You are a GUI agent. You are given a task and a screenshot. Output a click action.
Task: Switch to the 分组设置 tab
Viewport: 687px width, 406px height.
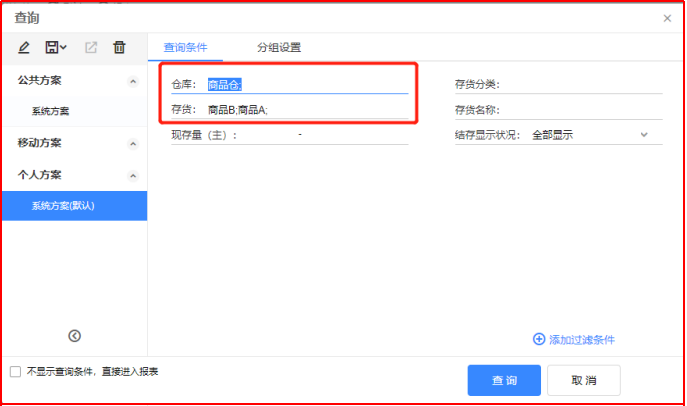279,47
